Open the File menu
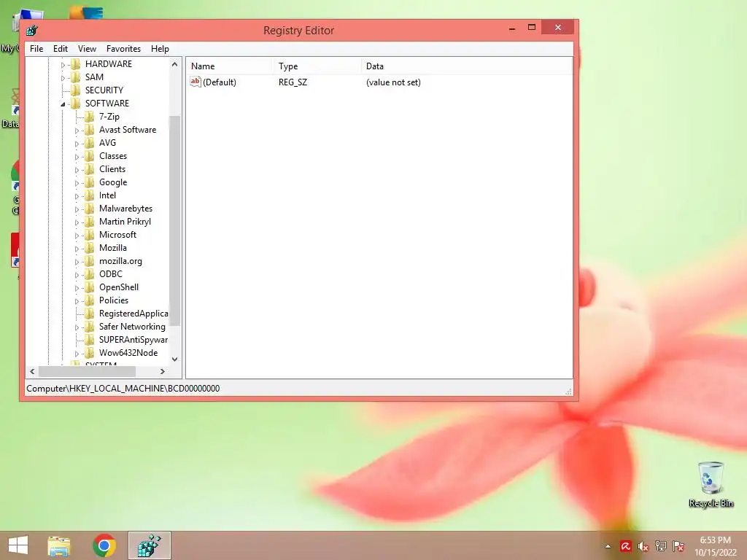747x560 pixels. coord(36,49)
